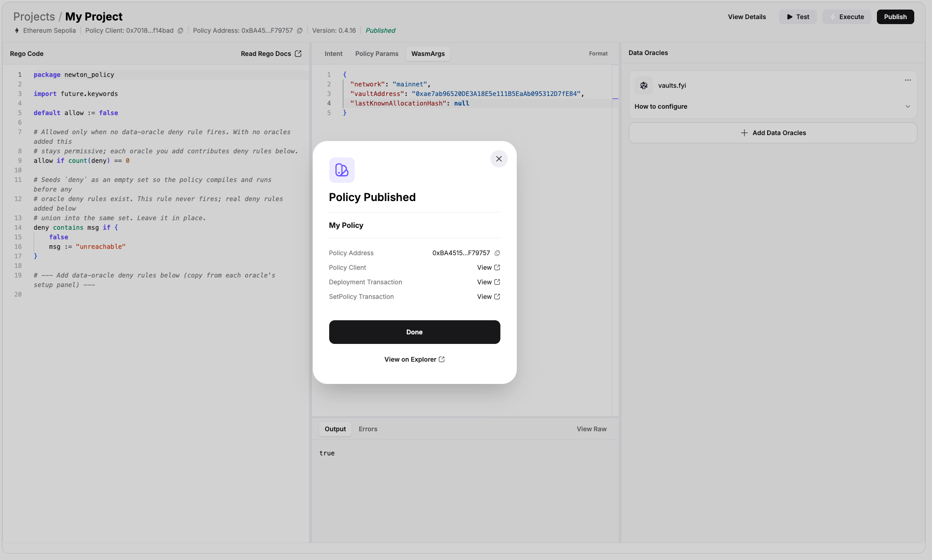Click the Done button
This screenshot has height=560, width=932.
tap(414, 332)
